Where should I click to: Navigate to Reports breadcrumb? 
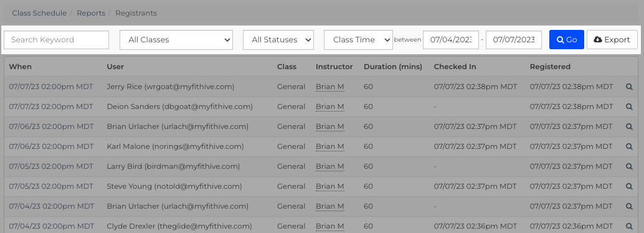tap(91, 13)
